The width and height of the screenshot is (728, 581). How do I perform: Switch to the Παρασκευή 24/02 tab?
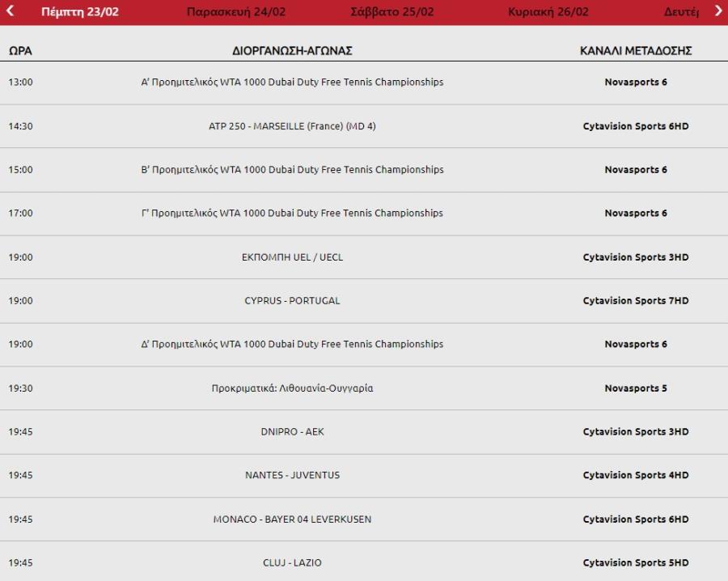point(236,11)
